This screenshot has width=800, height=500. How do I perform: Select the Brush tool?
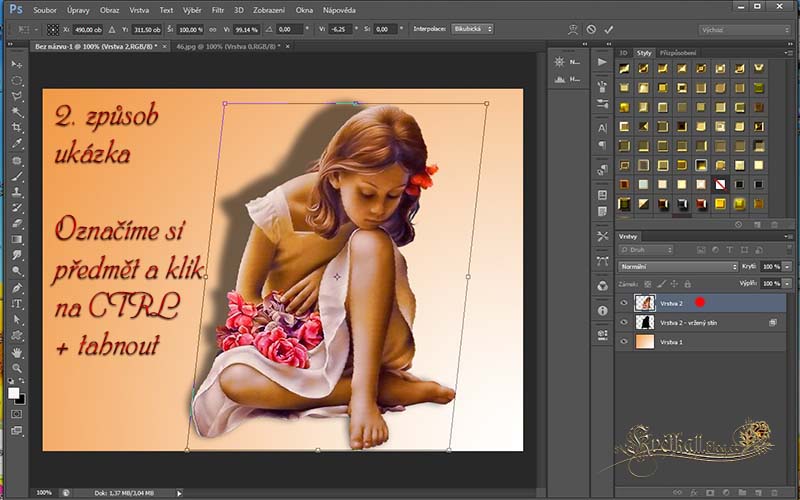click(17, 176)
